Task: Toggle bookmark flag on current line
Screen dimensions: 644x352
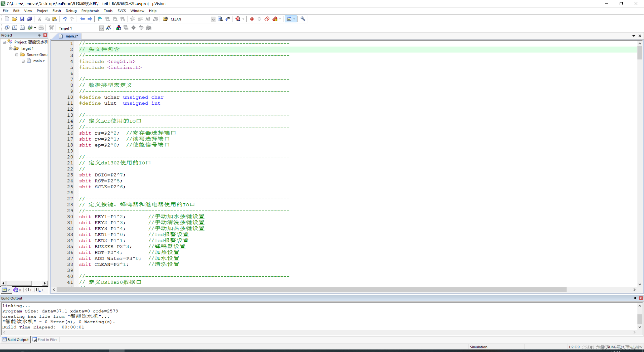Action: 100,19
